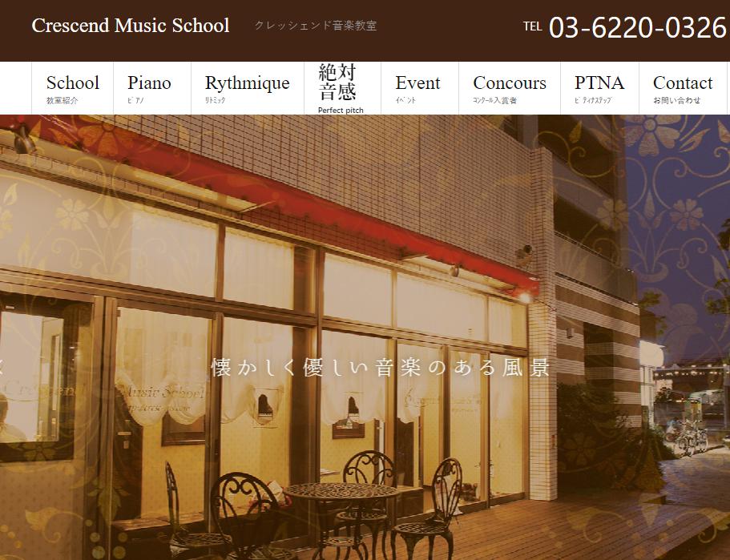
Task: Click the クレッシェンド音楽教室 subtitle text
Action: 315,26
